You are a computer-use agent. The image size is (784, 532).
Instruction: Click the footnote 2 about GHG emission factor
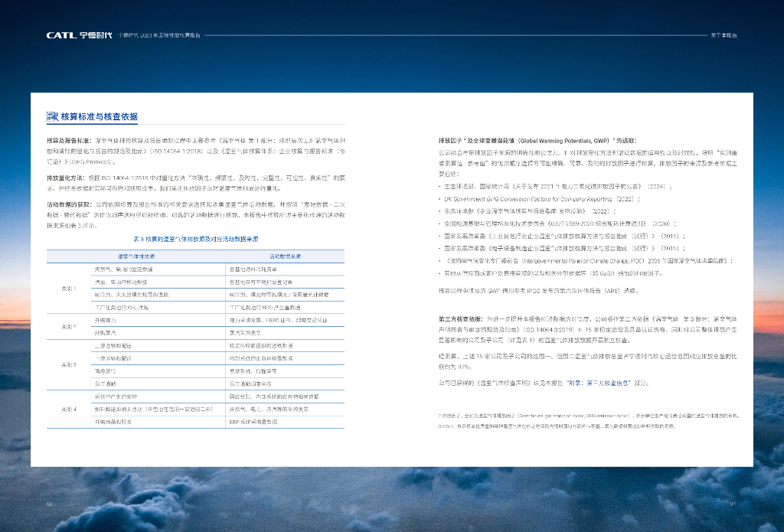(x=589, y=416)
